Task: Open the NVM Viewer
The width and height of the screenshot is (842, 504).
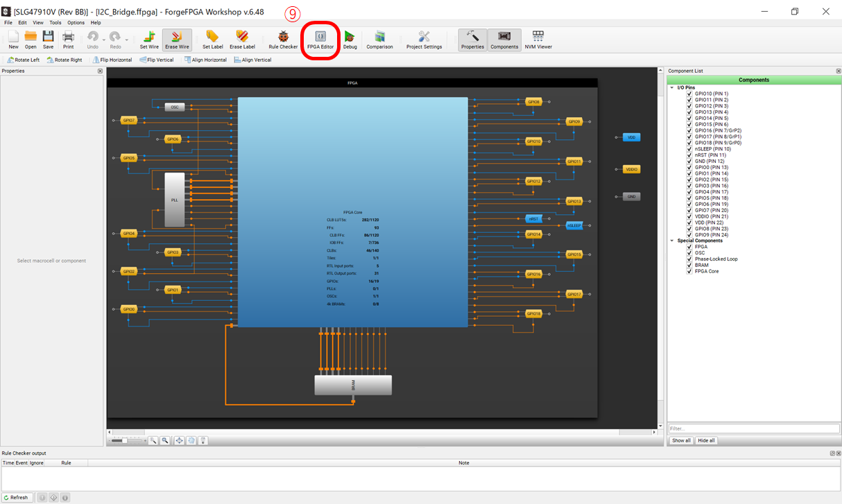Action: tap(538, 39)
